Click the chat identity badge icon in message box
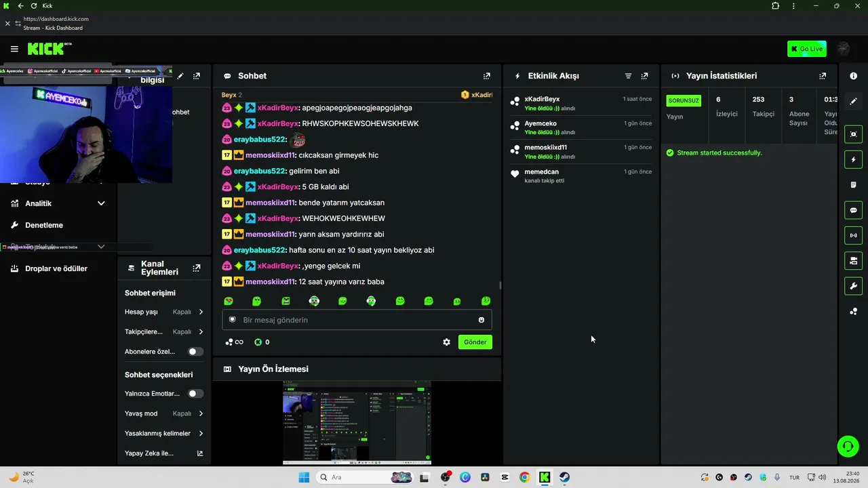This screenshot has width=868, height=488. [x=232, y=320]
